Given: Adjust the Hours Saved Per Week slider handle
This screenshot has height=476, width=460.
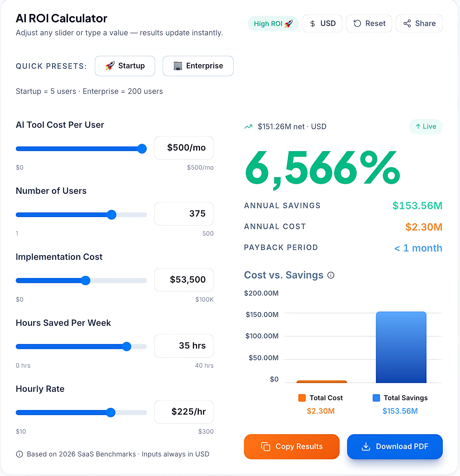Looking at the screenshot, I should [x=127, y=347].
